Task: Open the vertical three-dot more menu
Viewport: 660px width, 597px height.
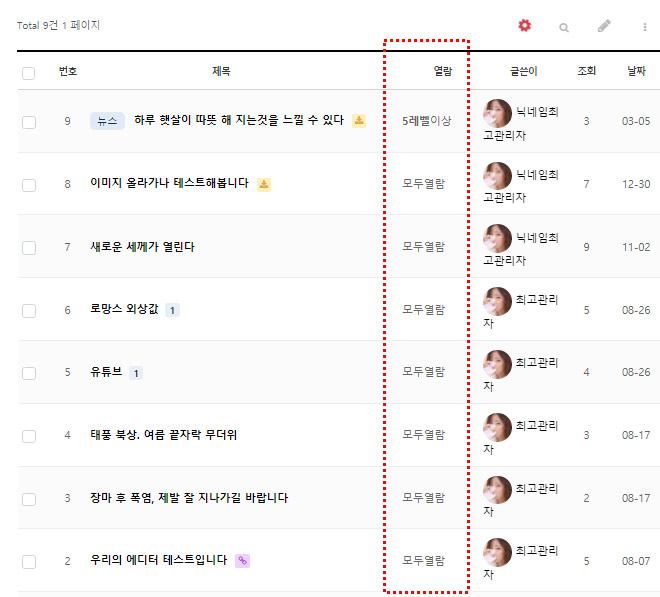Action: pyautogui.click(x=645, y=27)
